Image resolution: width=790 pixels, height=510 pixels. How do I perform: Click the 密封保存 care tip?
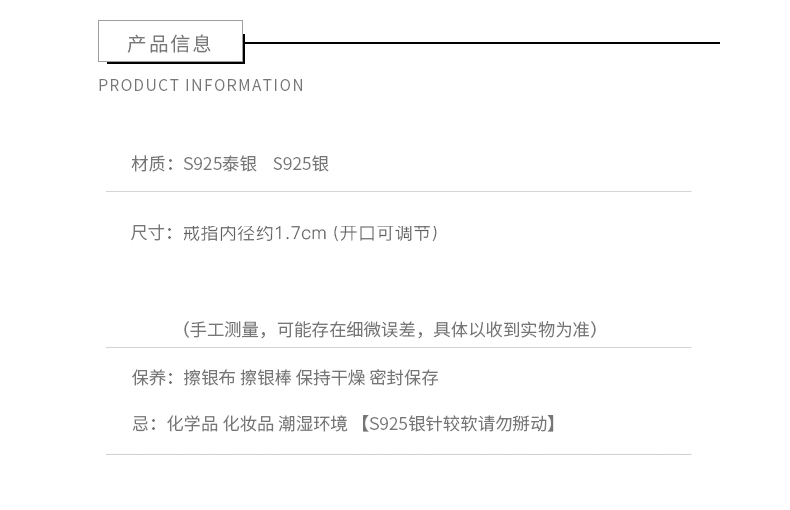pyautogui.click(x=404, y=378)
